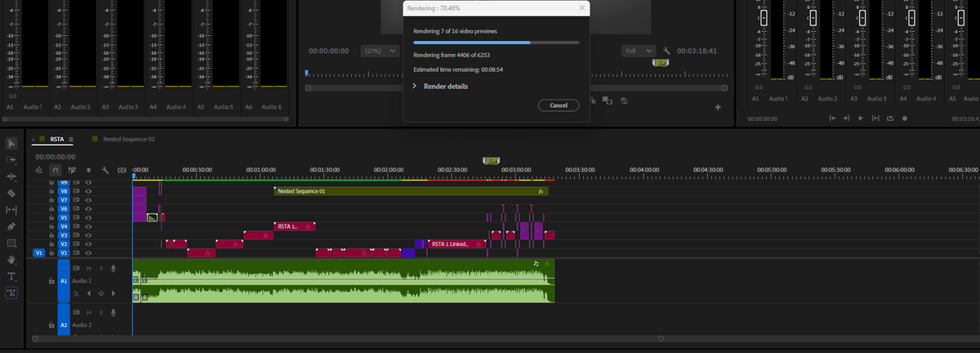Expand Render details section
This screenshot has height=353, width=980.
click(x=440, y=86)
